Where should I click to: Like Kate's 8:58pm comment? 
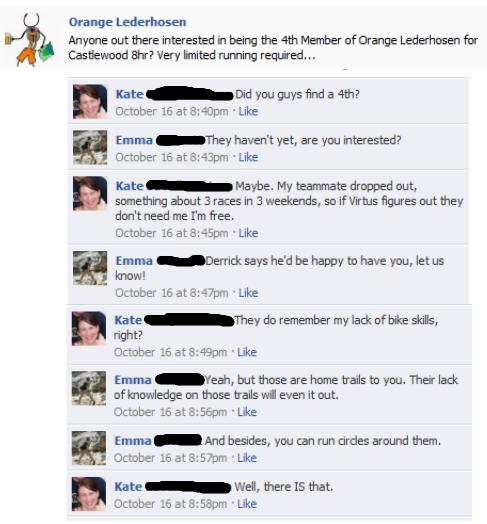[x=247, y=504]
